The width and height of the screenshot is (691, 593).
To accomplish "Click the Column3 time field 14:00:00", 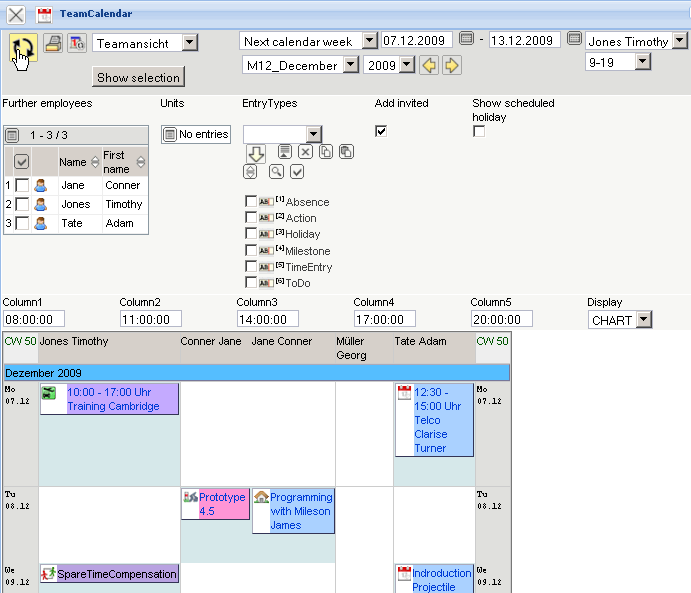I will pyautogui.click(x=267, y=320).
